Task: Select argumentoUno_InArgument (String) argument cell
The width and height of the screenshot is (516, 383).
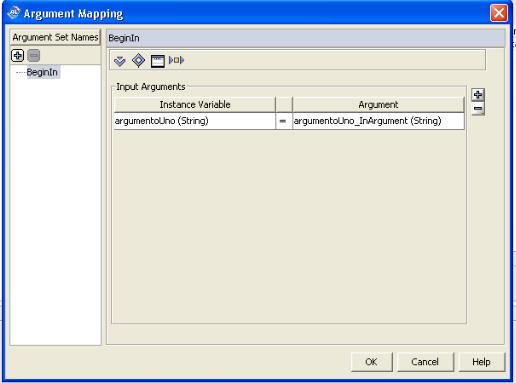Action: point(378,121)
